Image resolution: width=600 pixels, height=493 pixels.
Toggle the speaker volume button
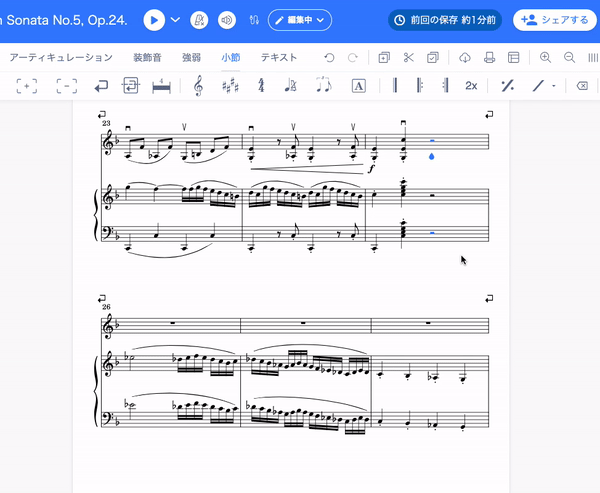(227, 20)
